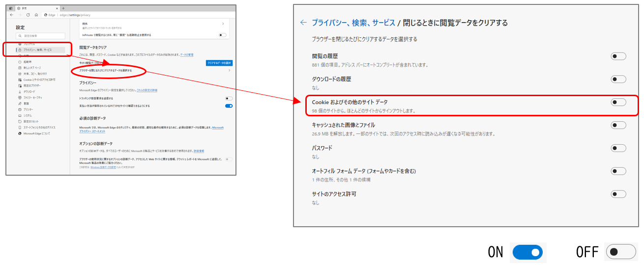Image resolution: width=644 pixels, height=265 pixels.
Task: Select キャッシュされた画像とファイル label
Action: pos(344,125)
